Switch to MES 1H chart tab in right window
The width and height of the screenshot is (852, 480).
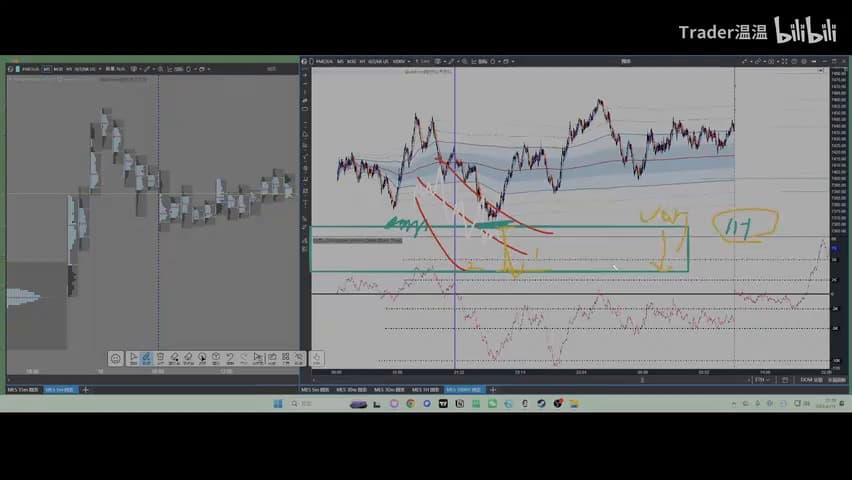425,390
